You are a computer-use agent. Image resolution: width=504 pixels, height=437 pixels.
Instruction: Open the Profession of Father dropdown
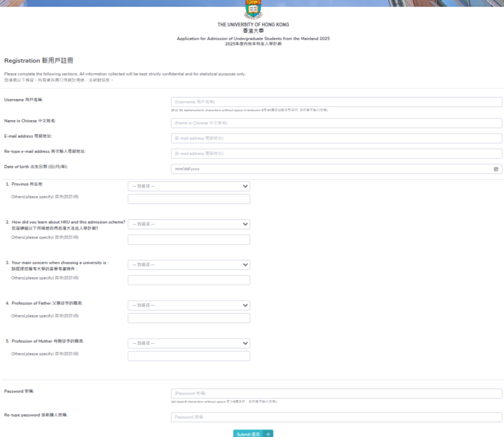click(189, 305)
